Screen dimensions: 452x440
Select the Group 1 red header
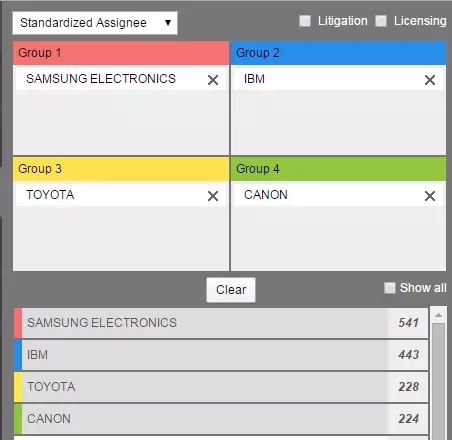pyautogui.click(x=121, y=53)
